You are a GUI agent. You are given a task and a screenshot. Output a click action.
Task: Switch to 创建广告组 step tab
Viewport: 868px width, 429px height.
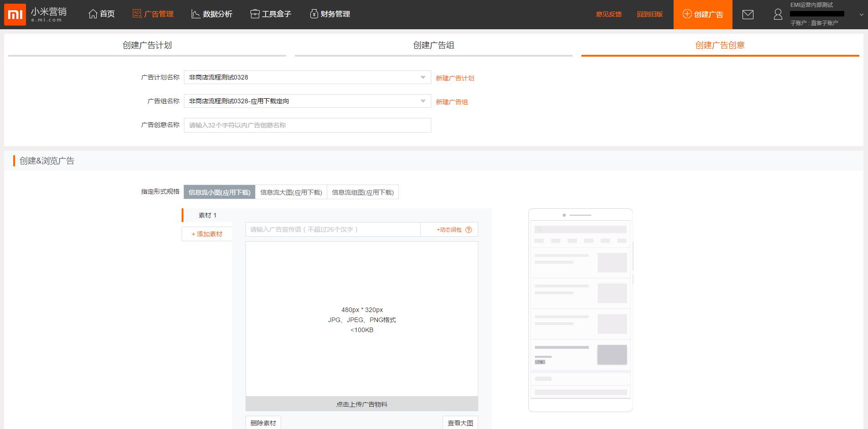(434, 45)
